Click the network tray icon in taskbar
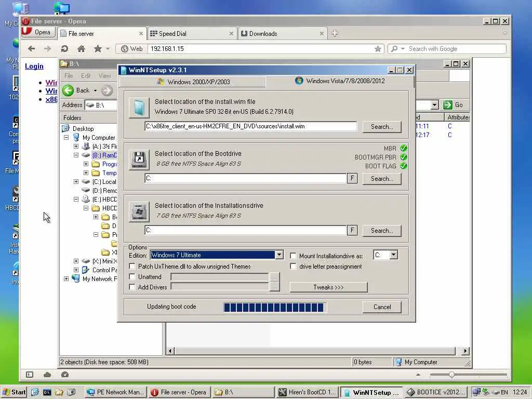 pos(477,392)
